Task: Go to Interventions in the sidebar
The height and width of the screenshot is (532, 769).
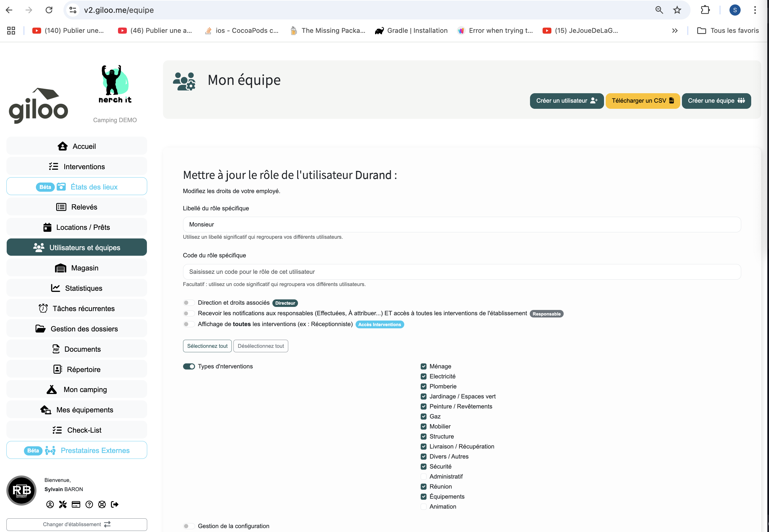Action: coord(77,166)
